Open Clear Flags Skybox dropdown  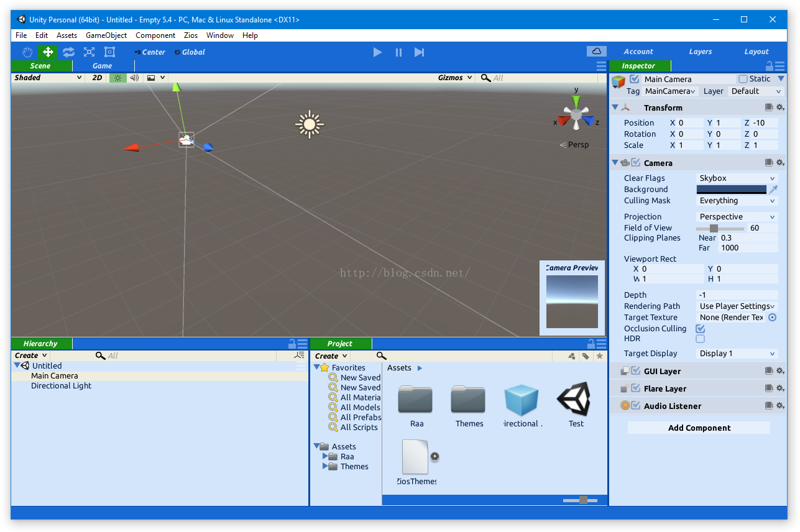pyautogui.click(x=737, y=178)
